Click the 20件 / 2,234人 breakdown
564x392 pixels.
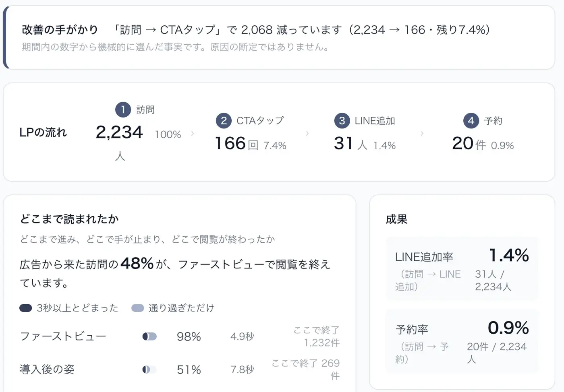[497, 353]
